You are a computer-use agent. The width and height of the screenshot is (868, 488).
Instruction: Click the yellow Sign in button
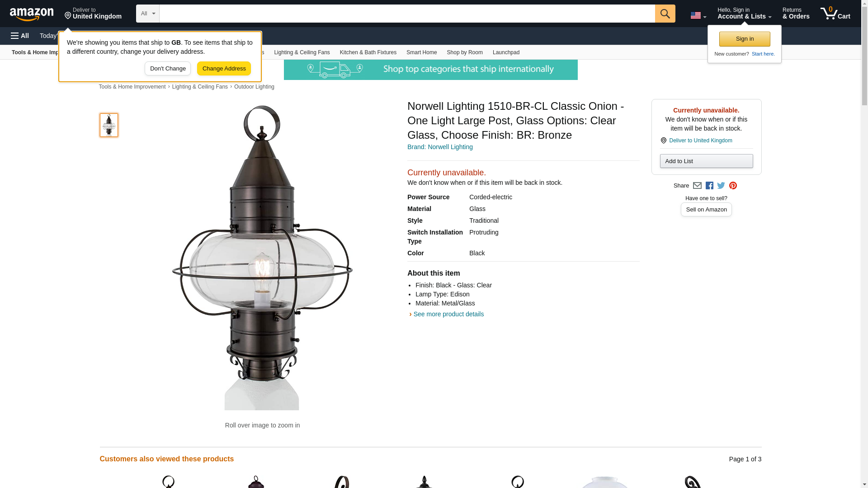pos(745,39)
